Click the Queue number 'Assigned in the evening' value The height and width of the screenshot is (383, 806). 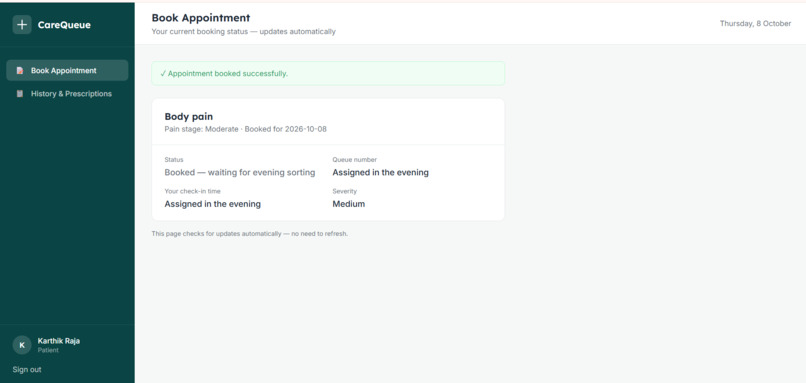(380, 173)
